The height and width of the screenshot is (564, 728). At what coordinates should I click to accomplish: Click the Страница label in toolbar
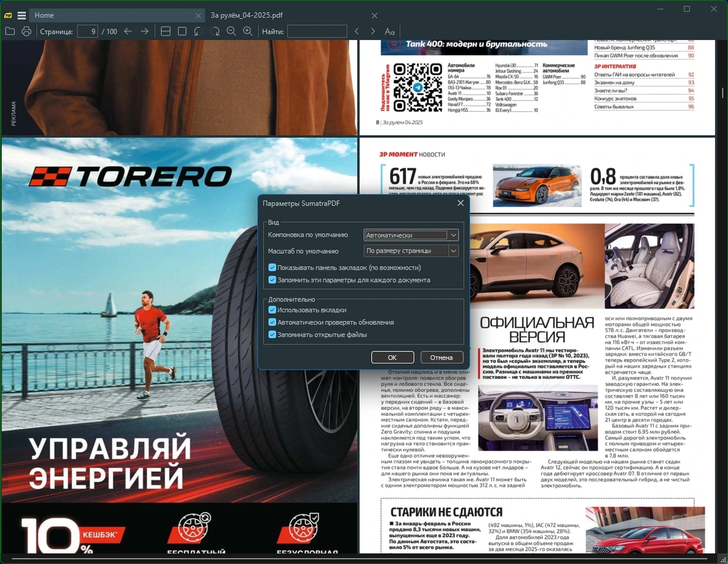click(56, 32)
